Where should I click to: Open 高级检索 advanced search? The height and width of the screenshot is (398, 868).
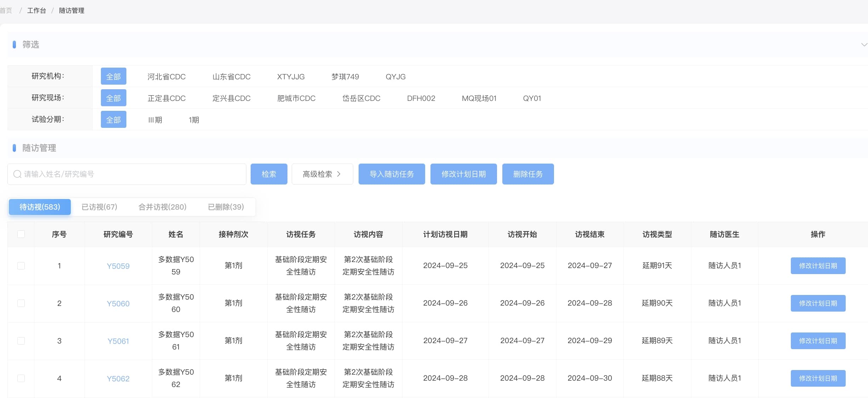click(322, 174)
